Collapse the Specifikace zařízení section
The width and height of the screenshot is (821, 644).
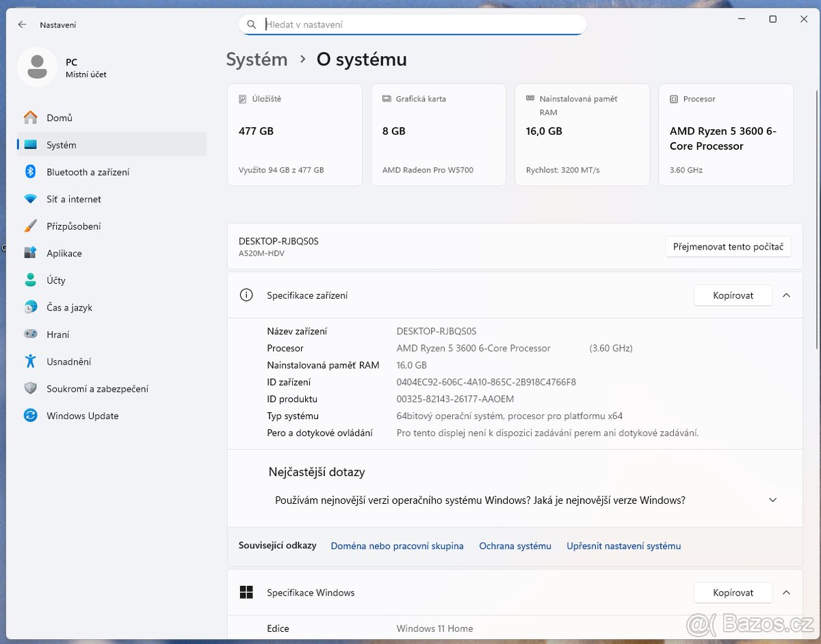pos(786,295)
